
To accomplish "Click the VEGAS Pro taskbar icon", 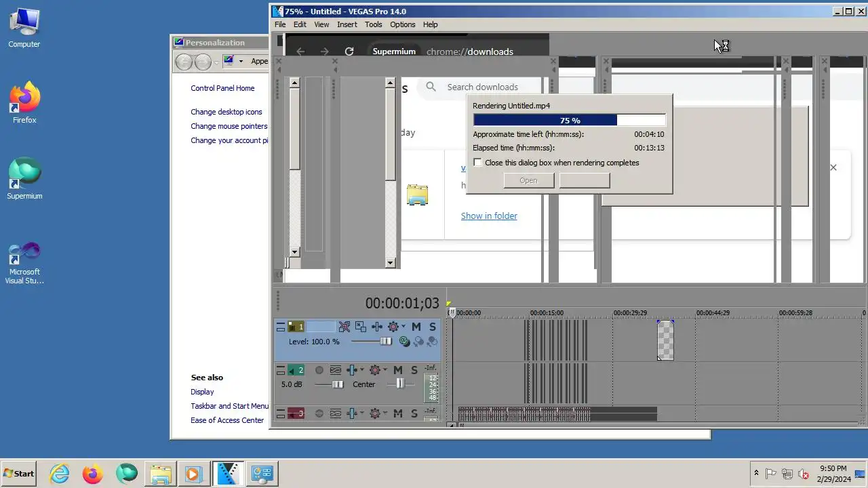I will (x=227, y=474).
